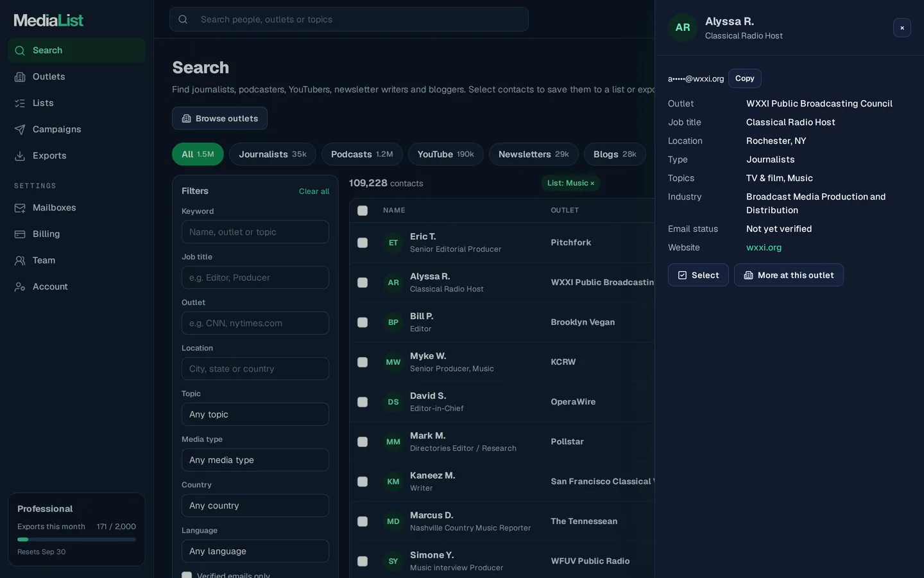Go to Lists in the sidebar
The width and height of the screenshot is (924, 578).
pyautogui.click(x=76, y=103)
